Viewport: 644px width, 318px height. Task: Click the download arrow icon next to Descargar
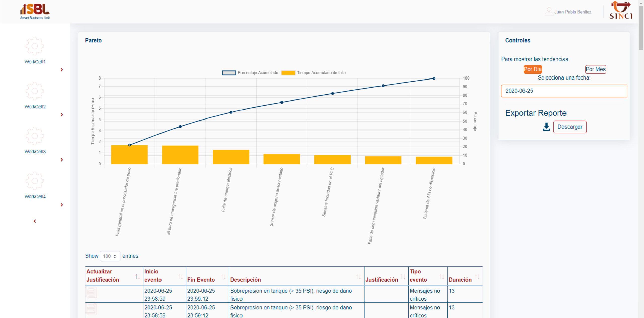pyautogui.click(x=546, y=127)
